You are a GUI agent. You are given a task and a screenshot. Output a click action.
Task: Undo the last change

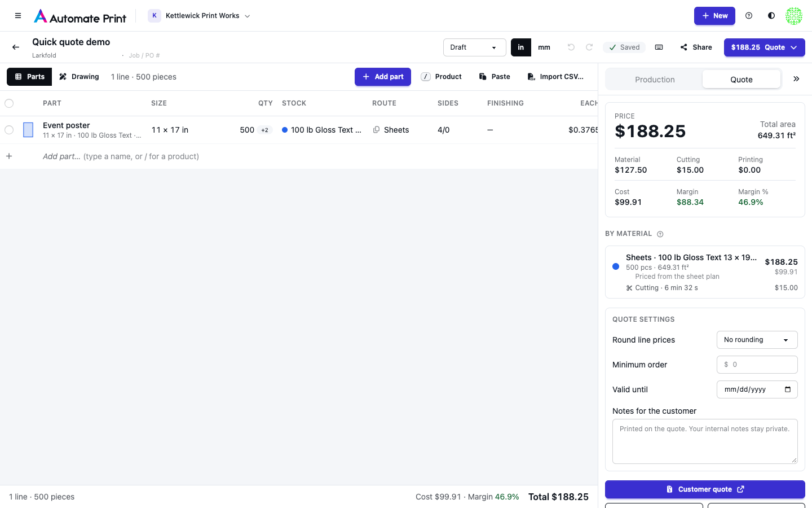571,47
